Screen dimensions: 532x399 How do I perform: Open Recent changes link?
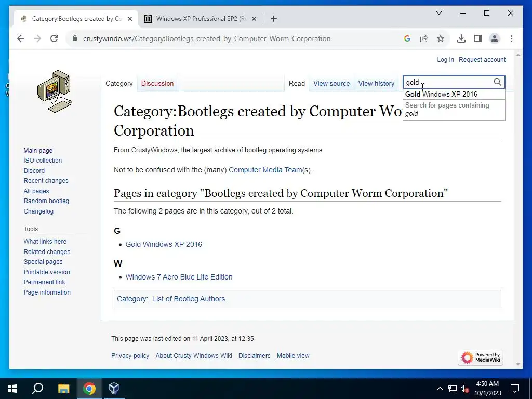point(46,181)
